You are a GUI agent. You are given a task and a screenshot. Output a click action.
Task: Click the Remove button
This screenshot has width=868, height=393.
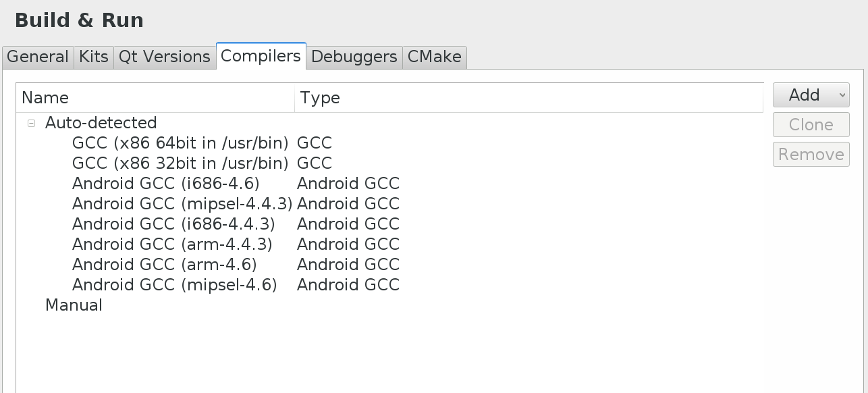pyautogui.click(x=811, y=155)
